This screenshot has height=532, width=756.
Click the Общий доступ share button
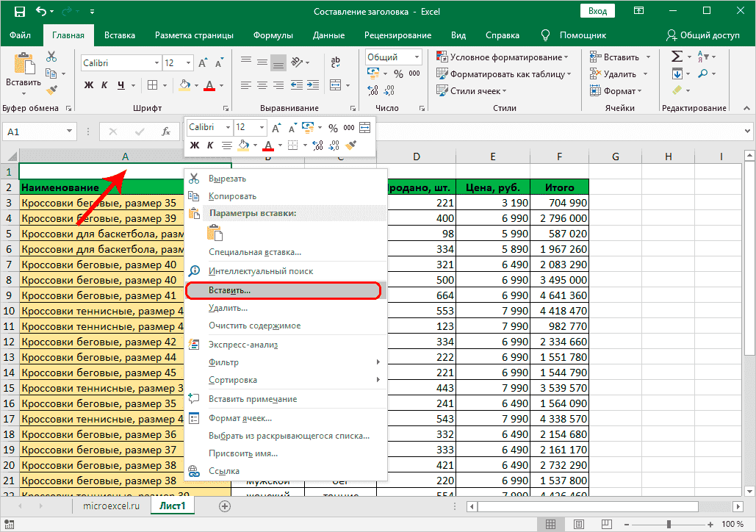coord(704,35)
